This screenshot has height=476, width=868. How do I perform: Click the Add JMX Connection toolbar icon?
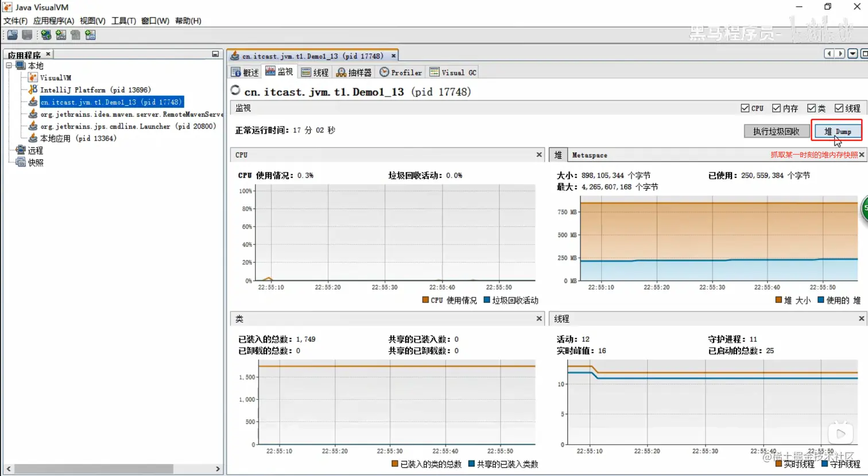tap(61, 35)
